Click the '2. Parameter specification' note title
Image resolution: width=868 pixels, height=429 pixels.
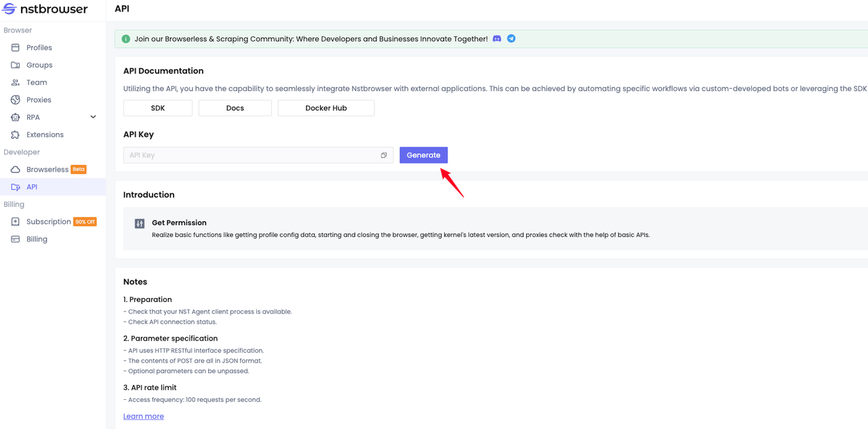tap(171, 338)
